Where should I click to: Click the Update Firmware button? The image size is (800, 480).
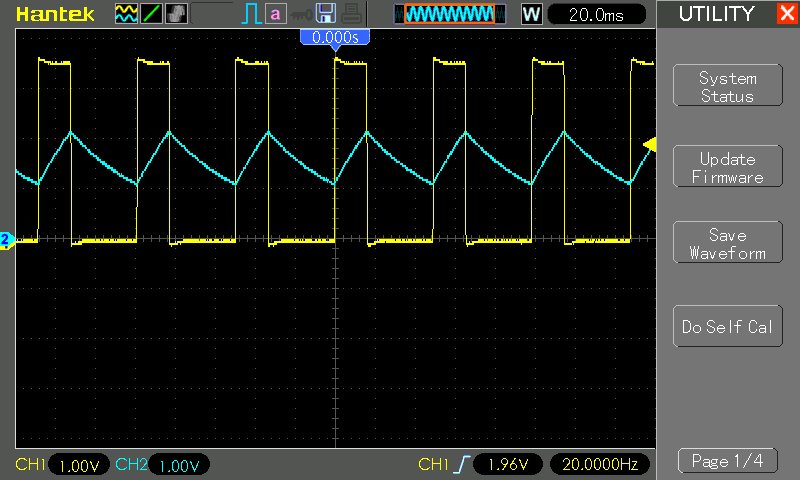tap(728, 166)
